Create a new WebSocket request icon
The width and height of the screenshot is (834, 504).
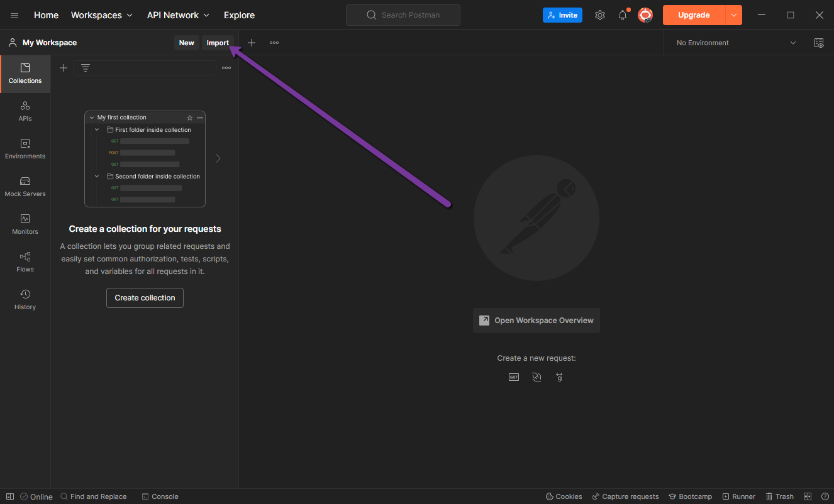[x=537, y=377]
